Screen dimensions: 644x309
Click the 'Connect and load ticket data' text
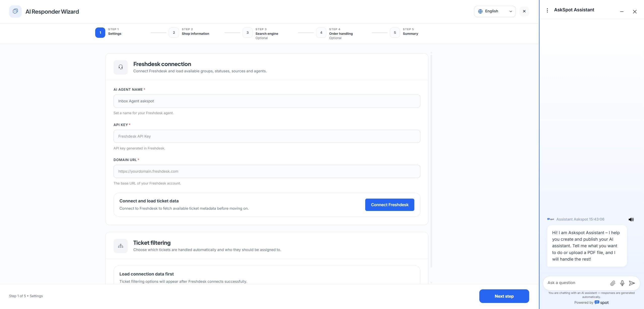coord(149,201)
